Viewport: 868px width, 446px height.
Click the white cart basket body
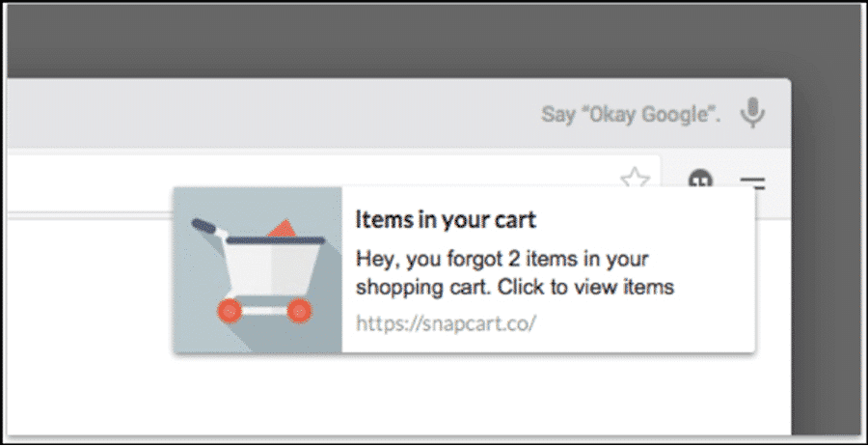273,269
